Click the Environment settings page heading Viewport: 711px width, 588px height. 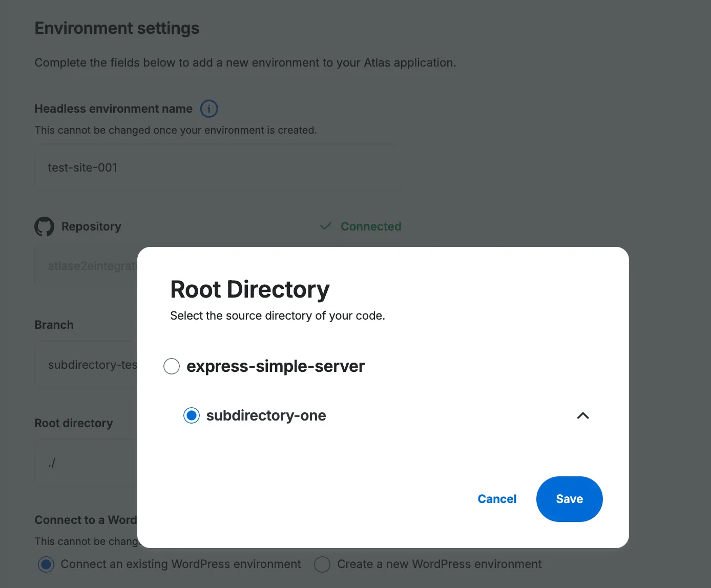click(x=117, y=28)
